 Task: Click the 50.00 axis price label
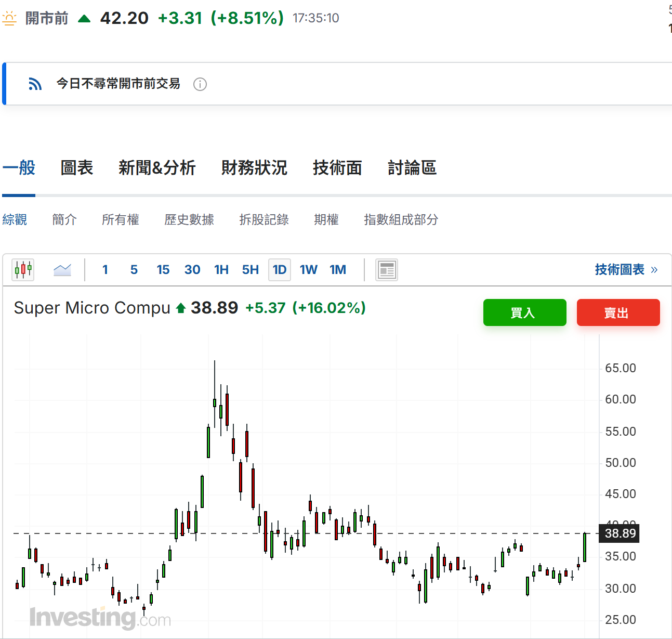pyautogui.click(x=621, y=463)
